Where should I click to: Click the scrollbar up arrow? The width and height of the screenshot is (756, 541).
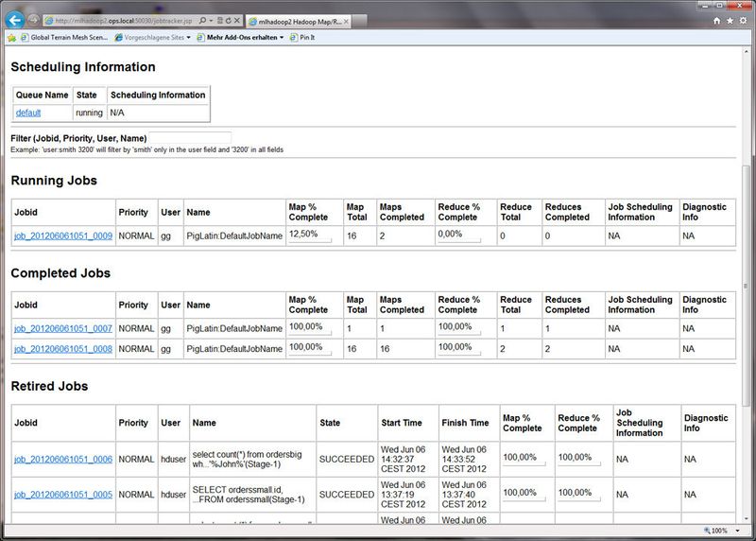(x=746, y=51)
